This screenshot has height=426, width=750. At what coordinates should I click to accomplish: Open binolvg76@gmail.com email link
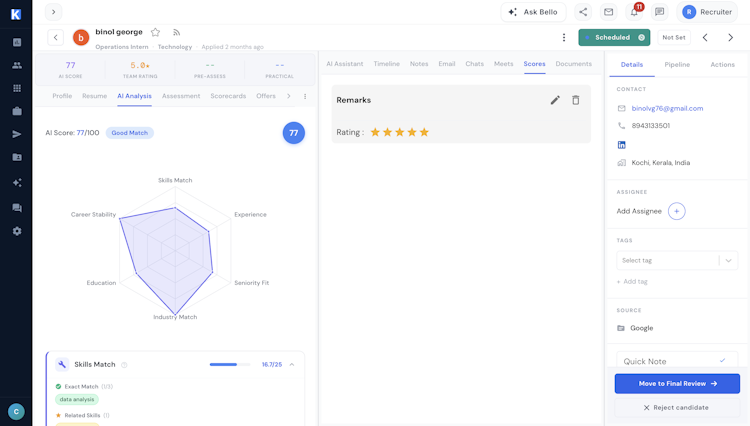point(667,108)
